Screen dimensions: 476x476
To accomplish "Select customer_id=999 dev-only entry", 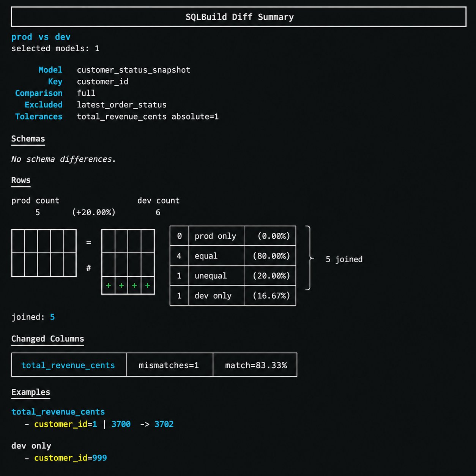I will click(71, 458).
